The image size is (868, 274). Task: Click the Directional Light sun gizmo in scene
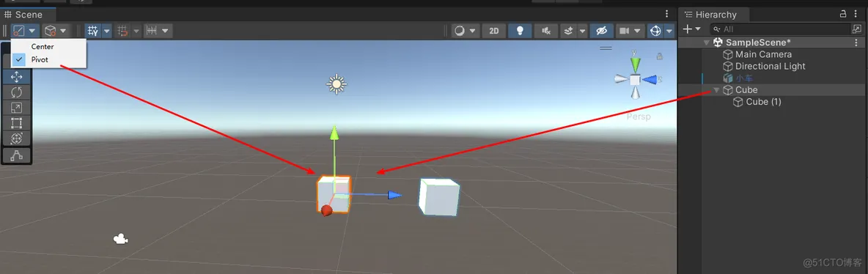[x=336, y=84]
